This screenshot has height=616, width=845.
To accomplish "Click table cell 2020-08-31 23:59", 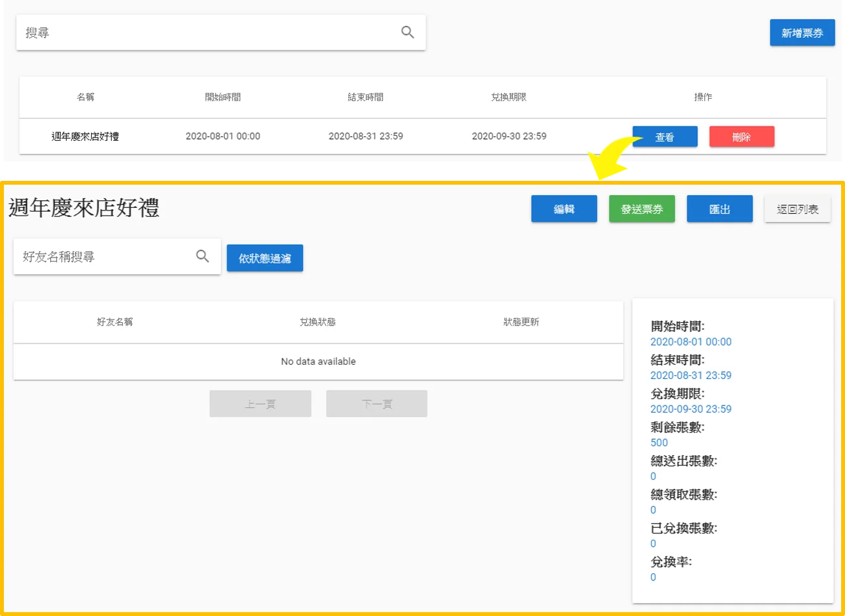I will pyautogui.click(x=366, y=136).
